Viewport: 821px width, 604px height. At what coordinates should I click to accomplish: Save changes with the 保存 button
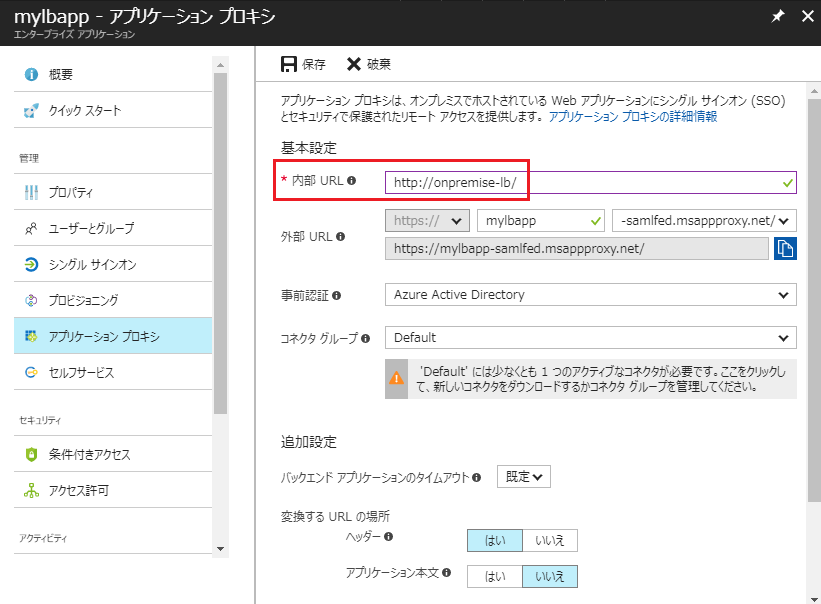303,63
